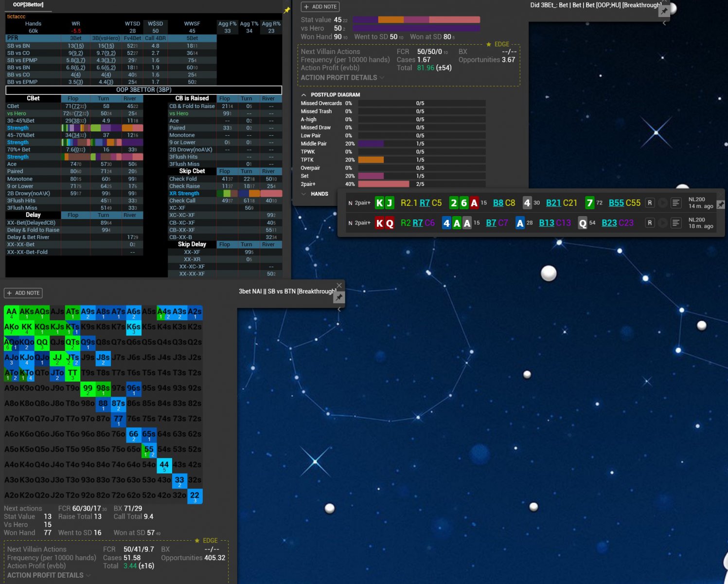Expand the HANDS section chevron
Image resolution: width=728 pixels, height=584 pixels.
304,194
